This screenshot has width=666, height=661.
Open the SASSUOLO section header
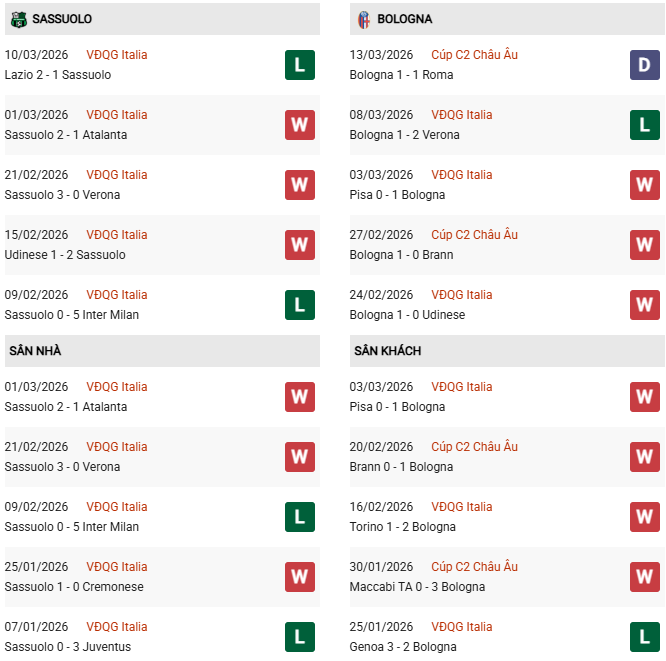(x=62, y=19)
